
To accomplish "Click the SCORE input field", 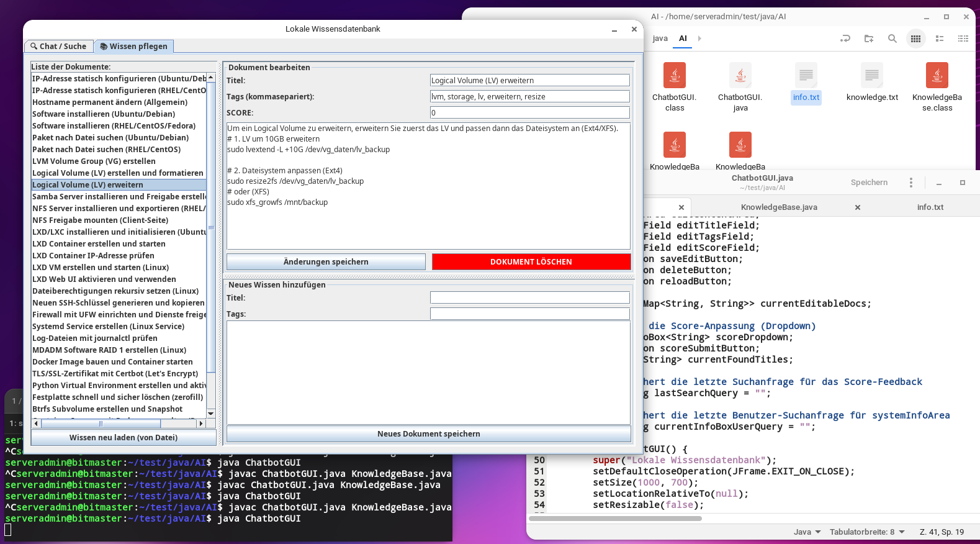I will (x=529, y=113).
